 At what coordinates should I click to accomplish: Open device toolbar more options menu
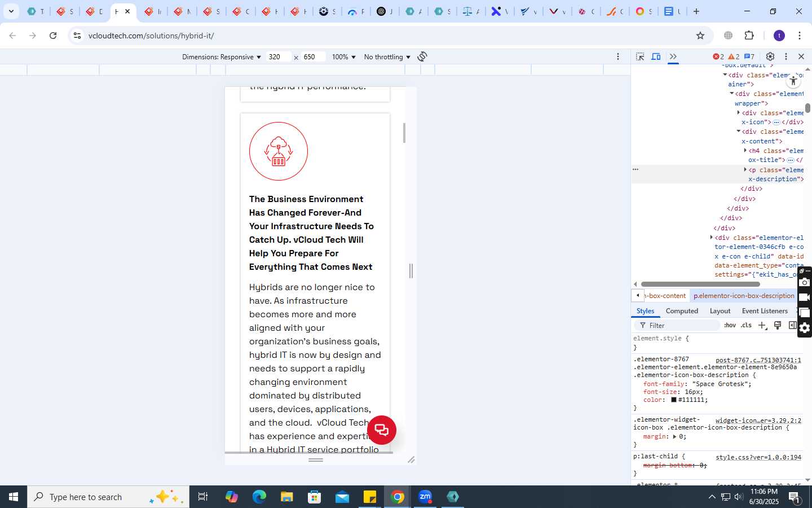coord(618,56)
